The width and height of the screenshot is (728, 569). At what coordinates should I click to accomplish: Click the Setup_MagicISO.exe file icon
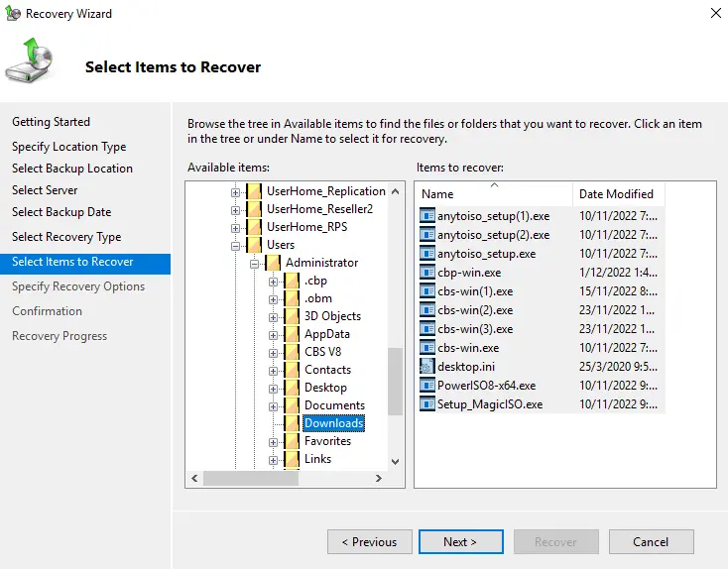click(427, 404)
